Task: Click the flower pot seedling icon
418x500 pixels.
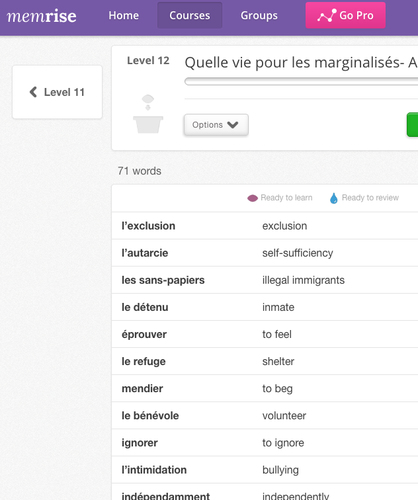Action: [x=148, y=114]
